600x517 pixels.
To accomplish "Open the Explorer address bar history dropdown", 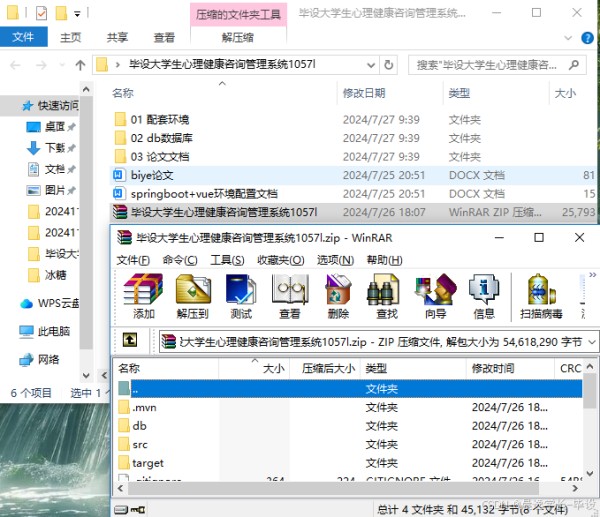I will [x=370, y=65].
